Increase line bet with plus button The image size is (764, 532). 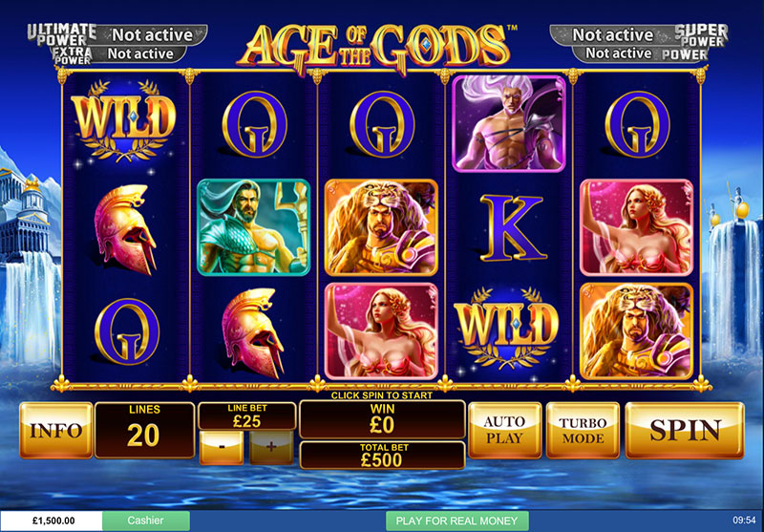coord(271,447)
